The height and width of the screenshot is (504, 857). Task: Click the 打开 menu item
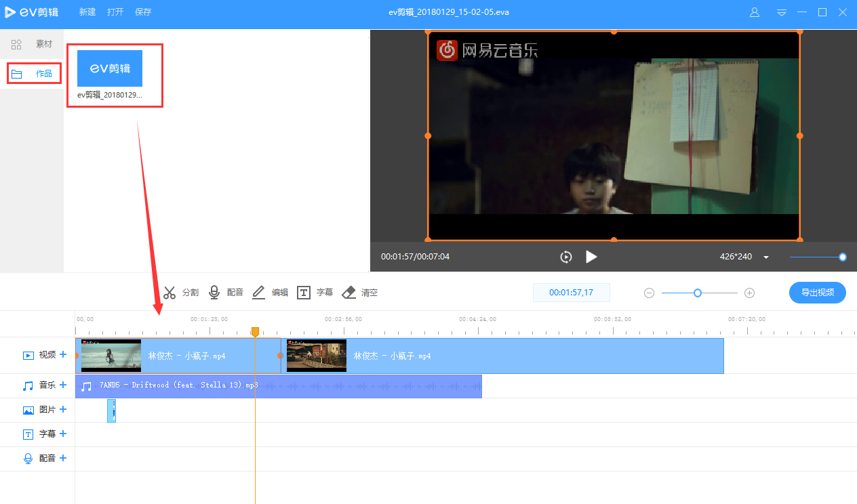click(115, 12)
